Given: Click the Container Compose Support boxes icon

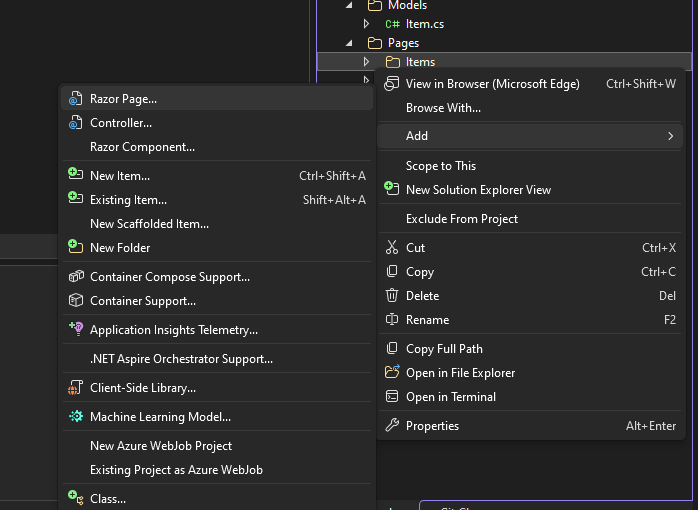Looking at the screenshot, I should pos(76,276).
